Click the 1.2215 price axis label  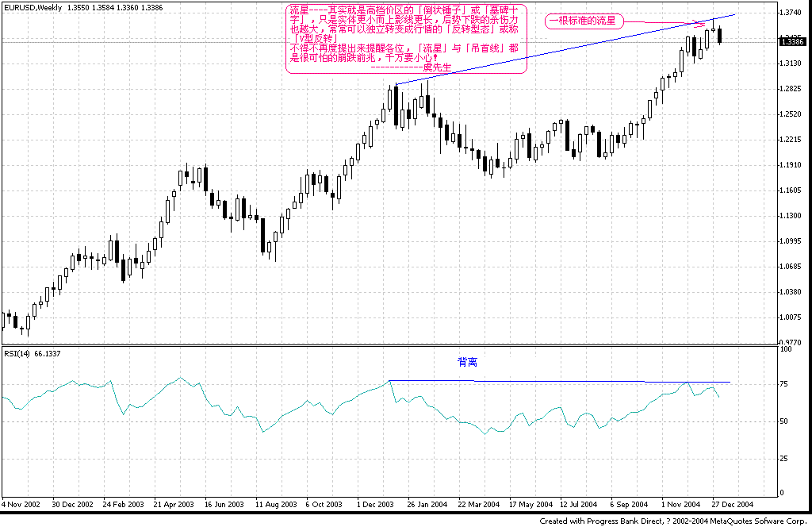(x=792, y=140)
